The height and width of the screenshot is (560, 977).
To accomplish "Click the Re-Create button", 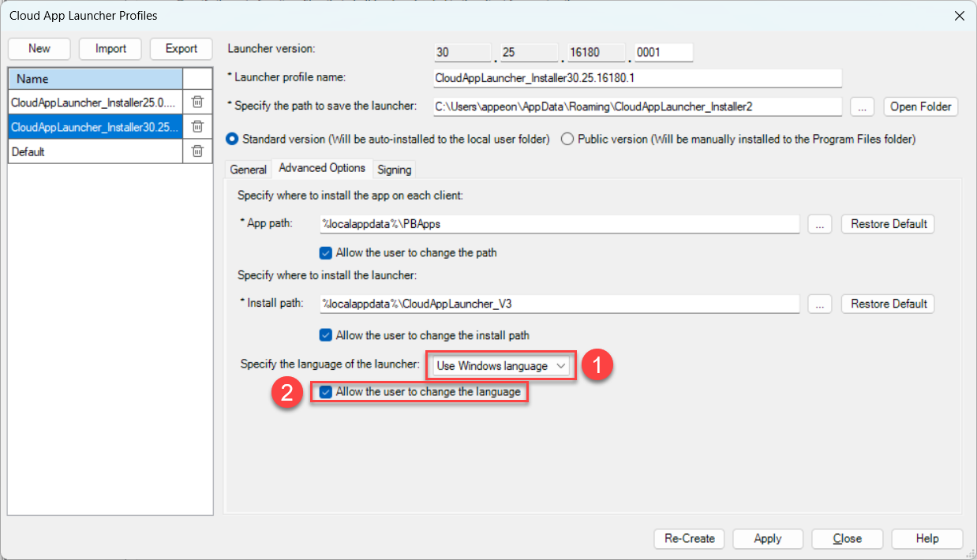I will click(690, 539).
